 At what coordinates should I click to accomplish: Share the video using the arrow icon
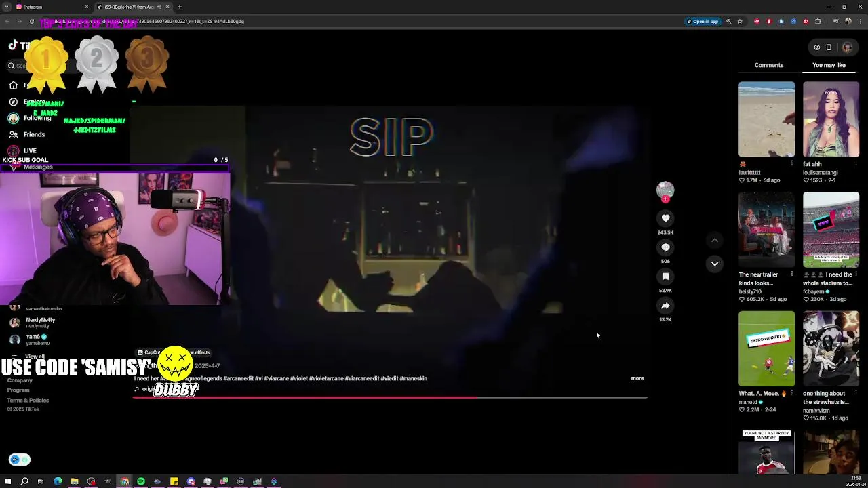pos(665,306)
